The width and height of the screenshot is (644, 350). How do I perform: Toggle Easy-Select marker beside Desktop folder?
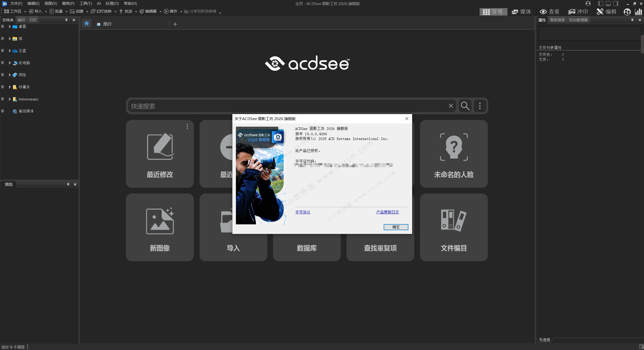pyautogui.click(x=3, y=26)
